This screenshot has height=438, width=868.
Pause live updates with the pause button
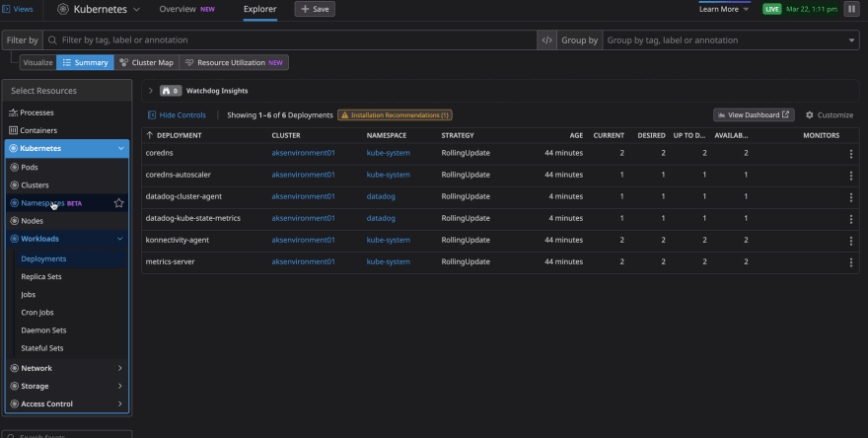point(851,10)
